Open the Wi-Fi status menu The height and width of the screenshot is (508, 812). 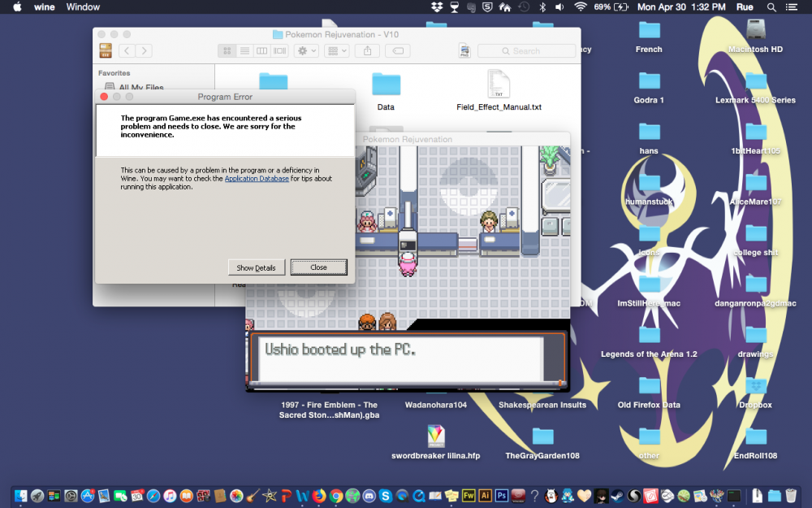(580, 7)
